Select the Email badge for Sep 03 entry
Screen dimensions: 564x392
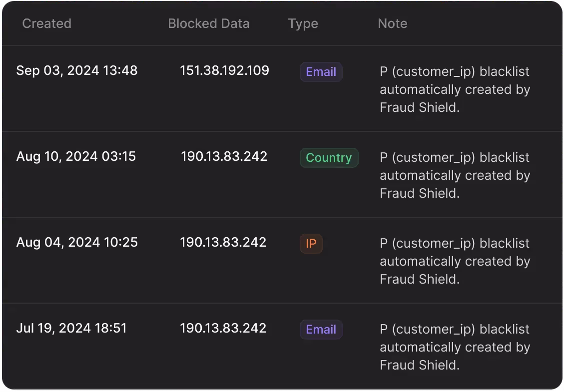(321, 72)
